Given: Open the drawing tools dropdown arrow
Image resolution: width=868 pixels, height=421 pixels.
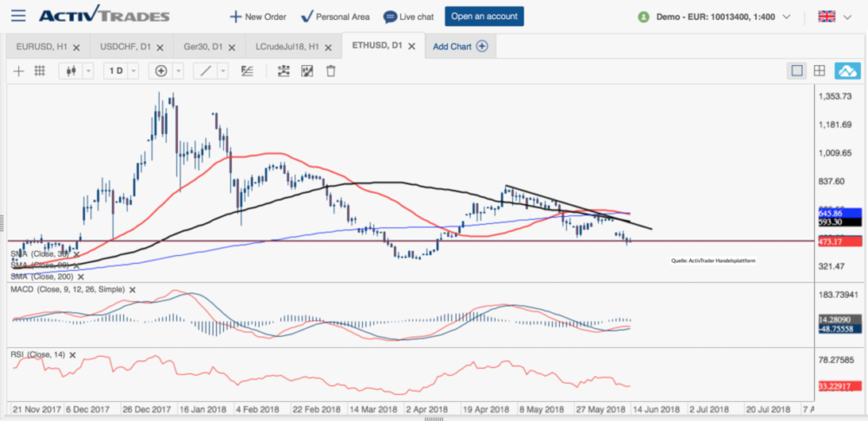Looking at the screenshot, I should click(222, 71).
